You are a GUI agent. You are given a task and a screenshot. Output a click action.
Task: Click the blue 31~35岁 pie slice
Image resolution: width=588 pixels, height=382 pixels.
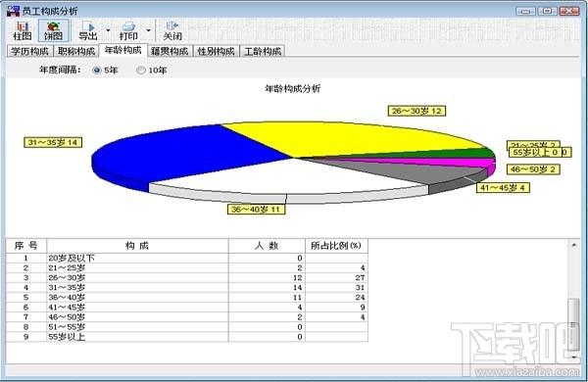tap(180, 154)
